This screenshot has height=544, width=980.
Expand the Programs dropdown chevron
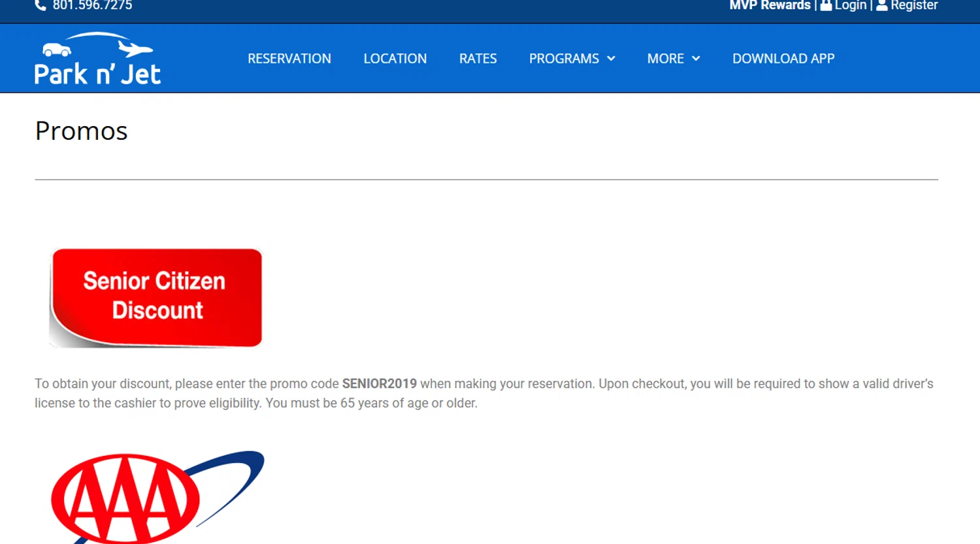(x=611, y=59)
